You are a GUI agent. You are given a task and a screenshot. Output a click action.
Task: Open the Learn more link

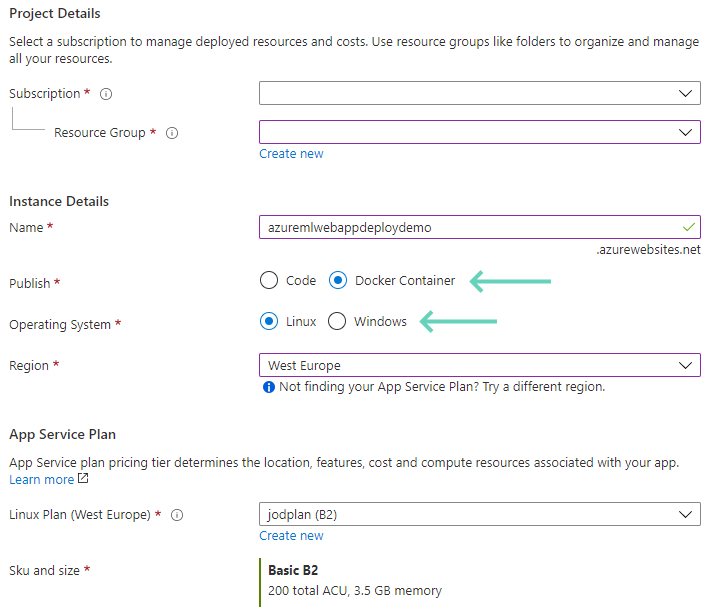pos(41,480)
